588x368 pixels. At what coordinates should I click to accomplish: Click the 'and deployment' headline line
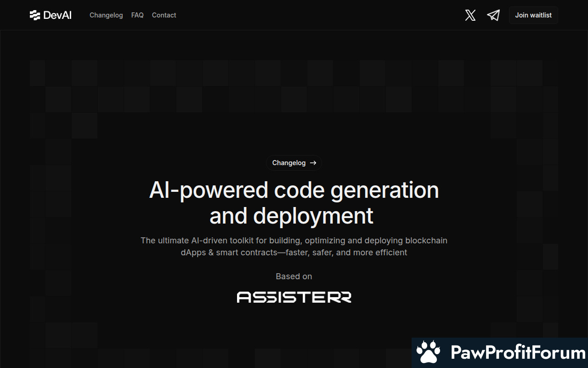[291, 216]
